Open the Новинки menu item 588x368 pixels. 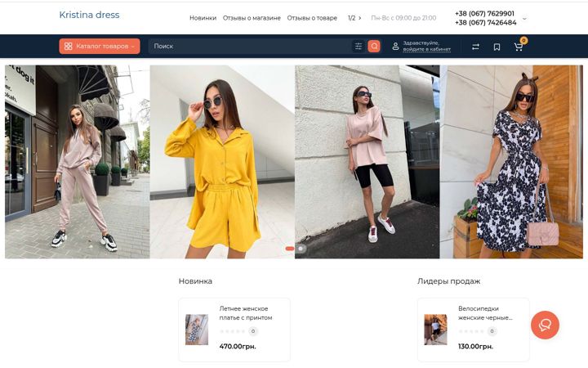coord(203,18)
